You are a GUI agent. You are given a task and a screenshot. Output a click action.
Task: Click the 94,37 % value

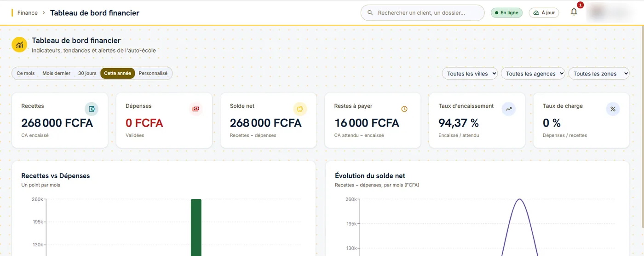(x=459, y=123)
